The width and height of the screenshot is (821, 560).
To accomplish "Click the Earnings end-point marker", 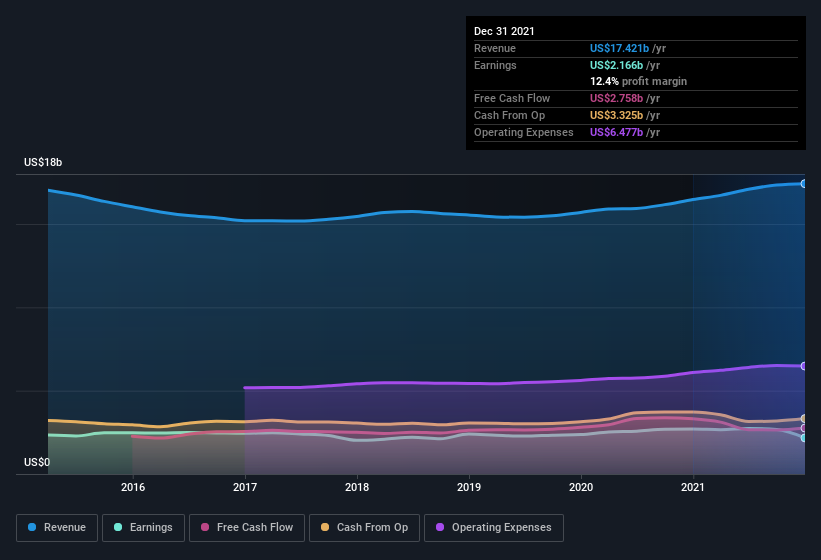I will coord(803,438).
